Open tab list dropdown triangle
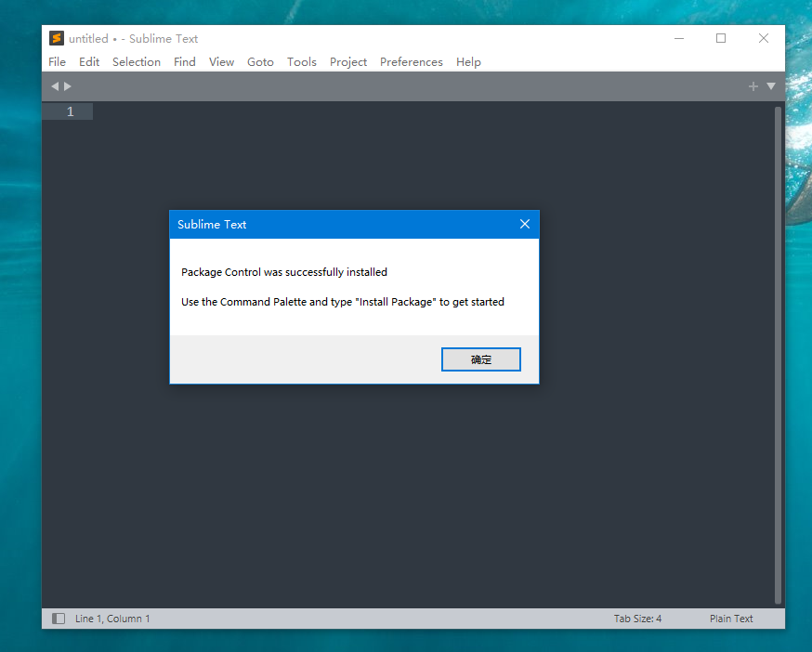The height and width of the screenshot is (652, 812). pyautogui.click(x=771, y=86)
